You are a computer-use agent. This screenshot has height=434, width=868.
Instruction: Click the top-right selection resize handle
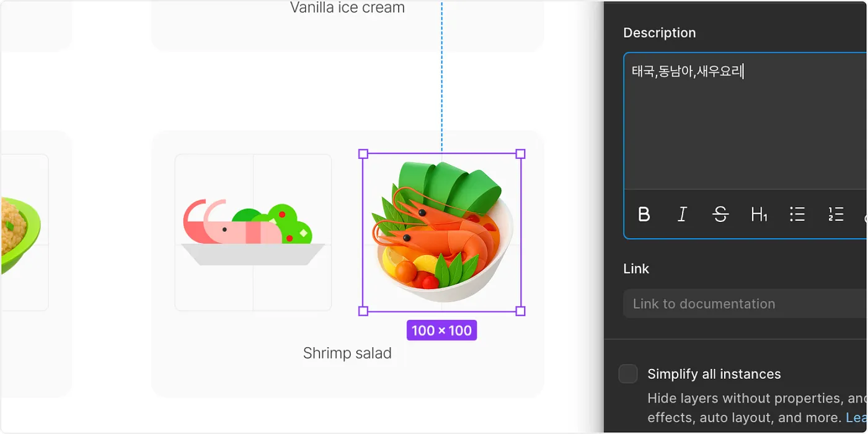pos(521,154)
